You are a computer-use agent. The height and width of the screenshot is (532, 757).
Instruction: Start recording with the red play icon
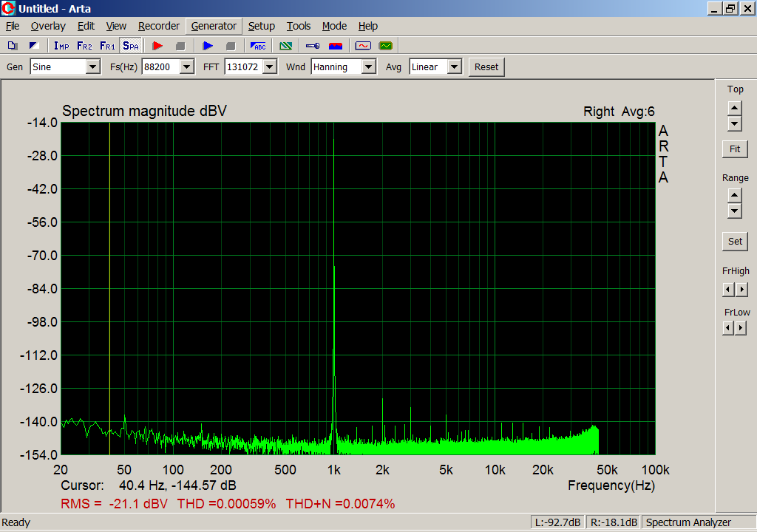[x=157, y=46]
